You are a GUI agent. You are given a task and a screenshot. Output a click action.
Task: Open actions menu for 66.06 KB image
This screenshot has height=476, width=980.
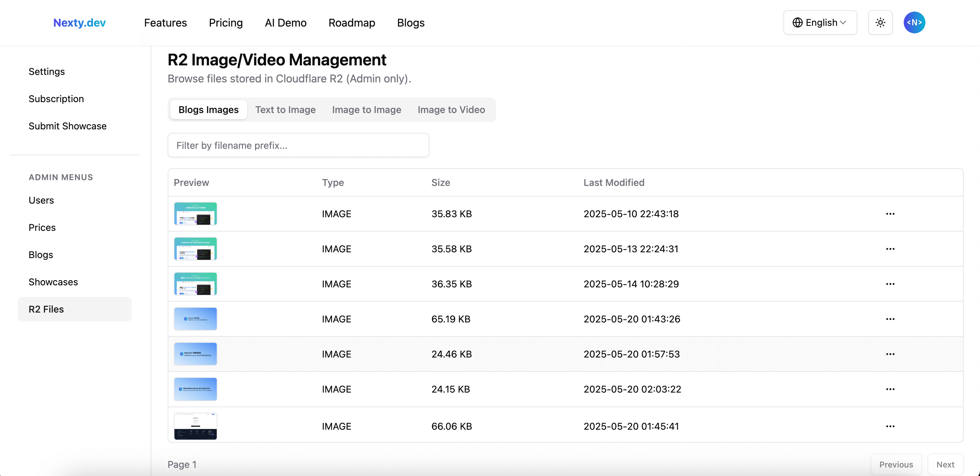click(890, 426)
